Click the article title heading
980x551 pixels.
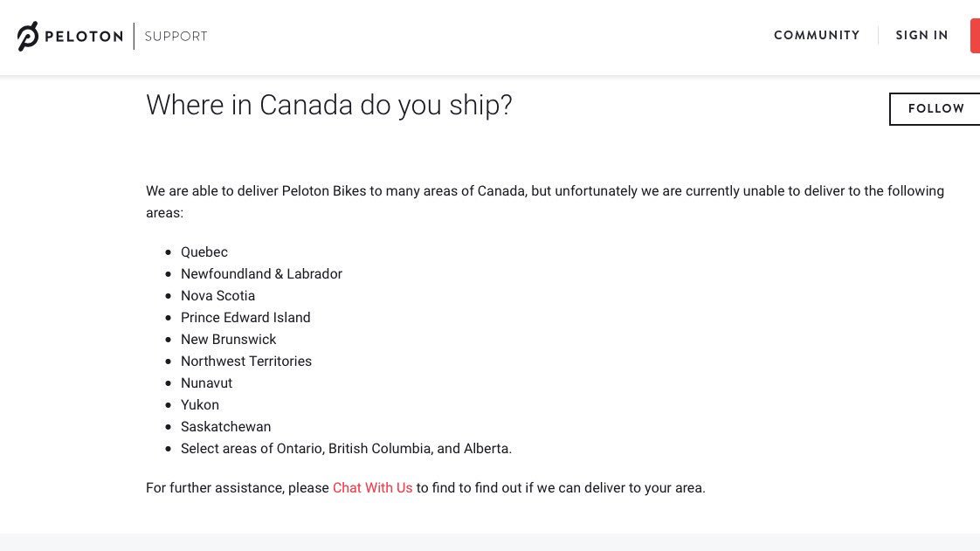tap(328, 105)
